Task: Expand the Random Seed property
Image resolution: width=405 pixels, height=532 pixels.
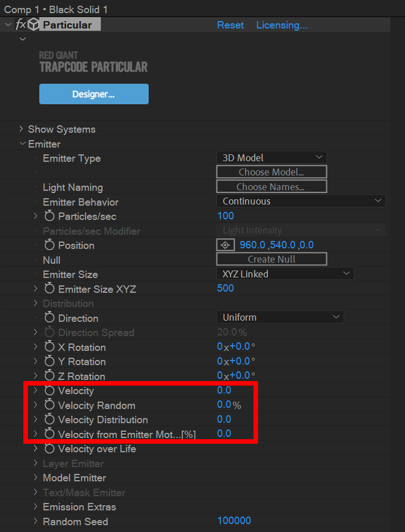Action: pos(35,521)
